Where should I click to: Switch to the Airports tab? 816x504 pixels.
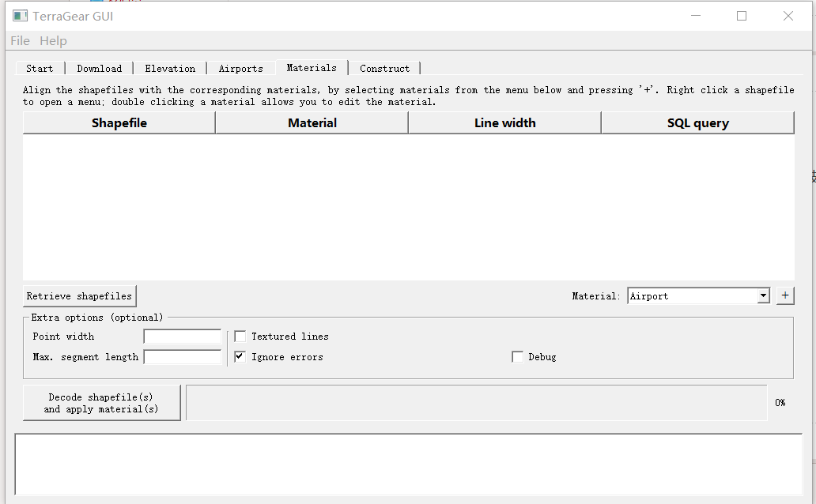[x=241, y=69]
